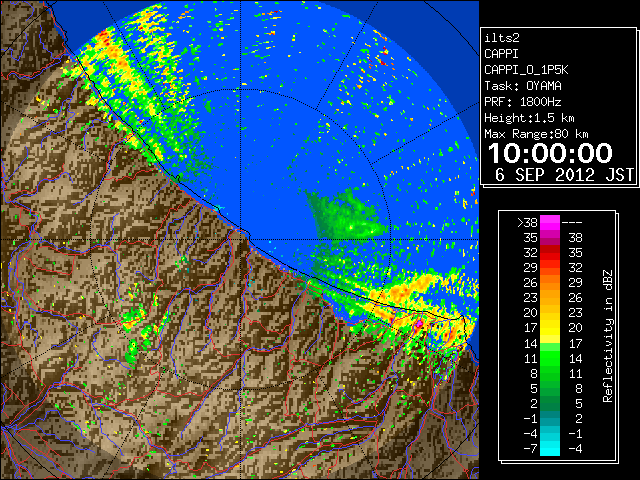Click the '>38' legend label
Image resolution: width=640 pixels, height=480 pixels.
[x=527, y=223]
